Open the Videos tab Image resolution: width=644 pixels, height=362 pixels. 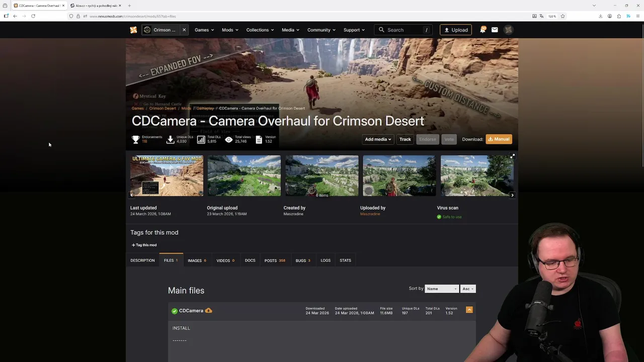[x=225, y=260]
